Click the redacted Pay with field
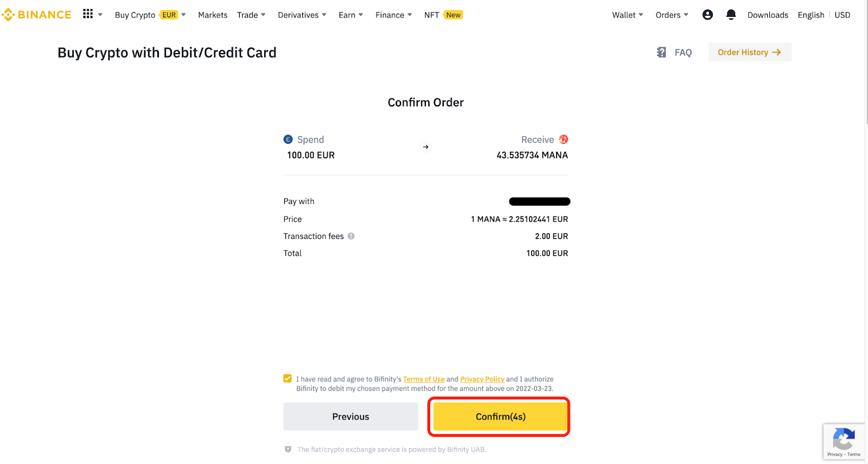The image size is (868, 464). (x=539, y=201)
